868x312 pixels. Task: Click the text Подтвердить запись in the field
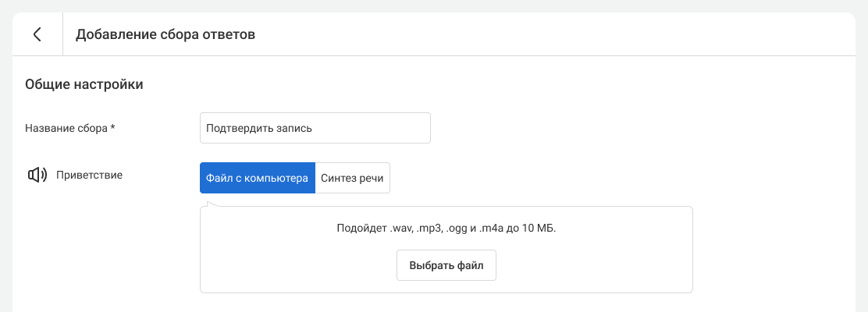click(259, 128)
